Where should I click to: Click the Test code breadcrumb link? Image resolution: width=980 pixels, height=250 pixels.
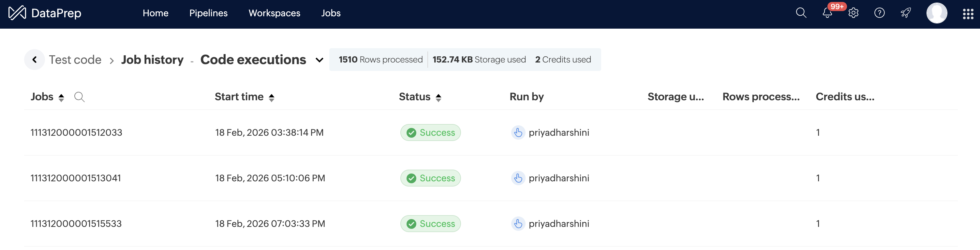(75, 60)
